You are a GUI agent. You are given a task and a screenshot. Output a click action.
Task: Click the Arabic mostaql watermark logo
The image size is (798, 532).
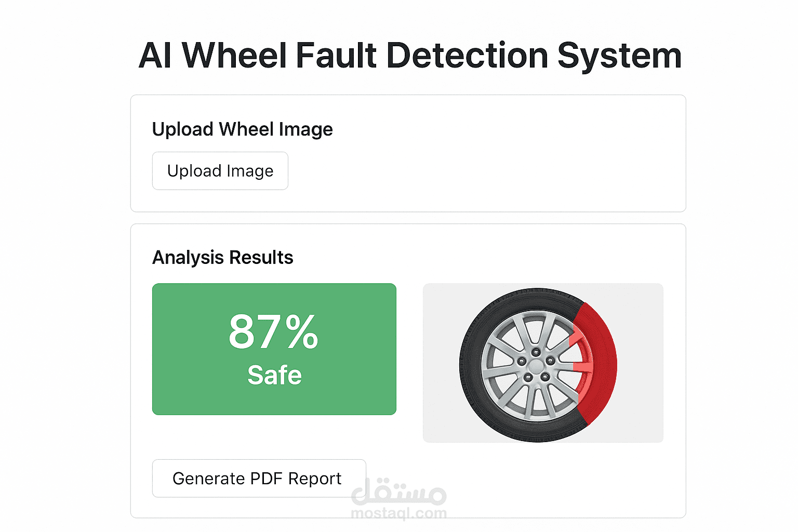click(x=399, y=492)
